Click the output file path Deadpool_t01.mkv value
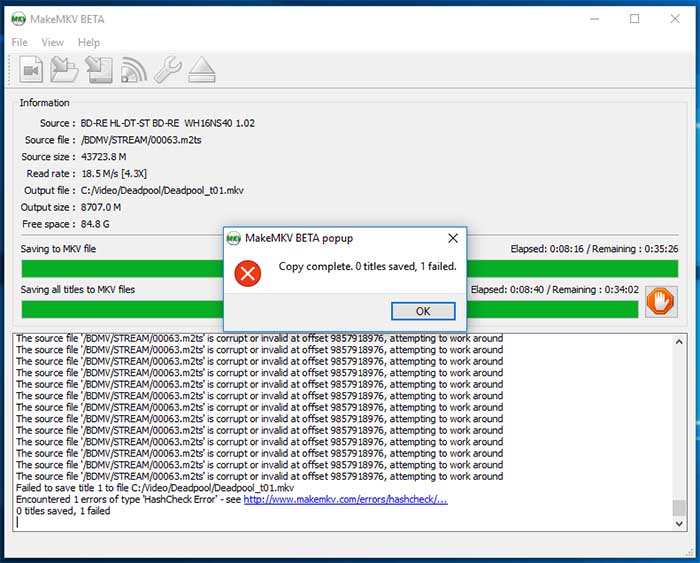Image resolution: width=700 pixels, height=563 pixels. point(162,191)
